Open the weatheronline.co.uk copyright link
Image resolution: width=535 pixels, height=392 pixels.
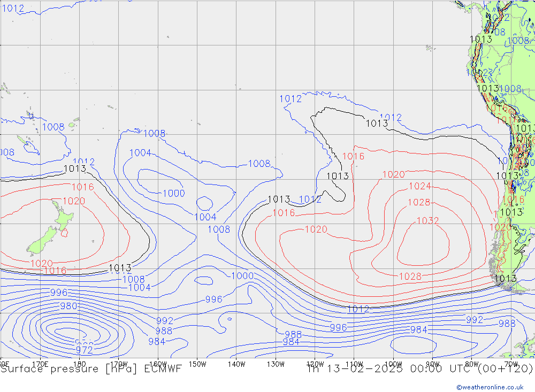click(x=490, y=387)
